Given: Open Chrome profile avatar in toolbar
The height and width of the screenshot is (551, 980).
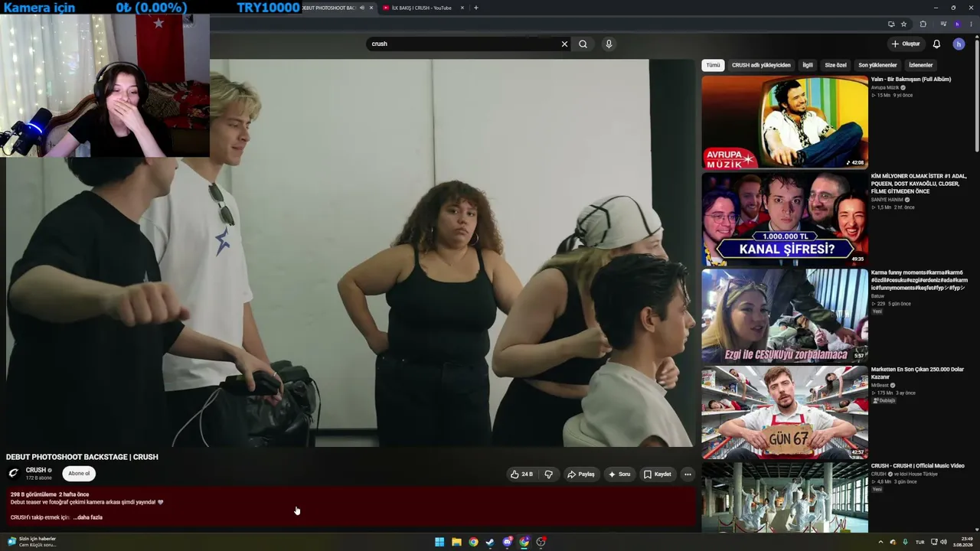Looking at the screenshot, I should point(957,24).
